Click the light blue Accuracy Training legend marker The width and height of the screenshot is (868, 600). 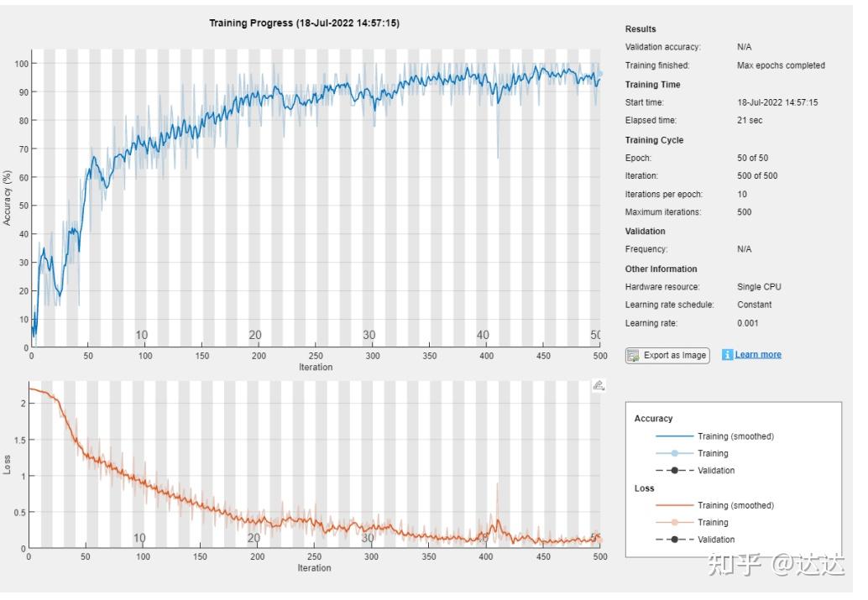(x=674, y=453)
